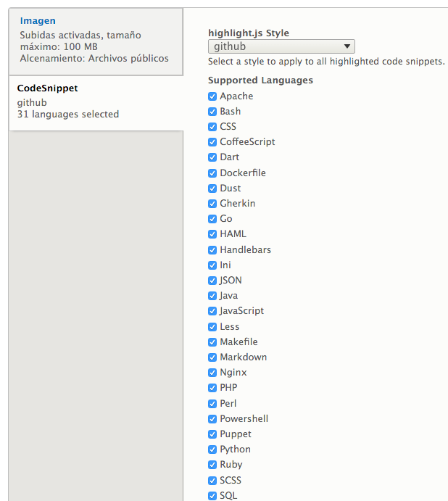Image resolution: width=448 pixels, height=501 pixels.
Task: Uncheck the Apache language checkbox
Action: 212,96
